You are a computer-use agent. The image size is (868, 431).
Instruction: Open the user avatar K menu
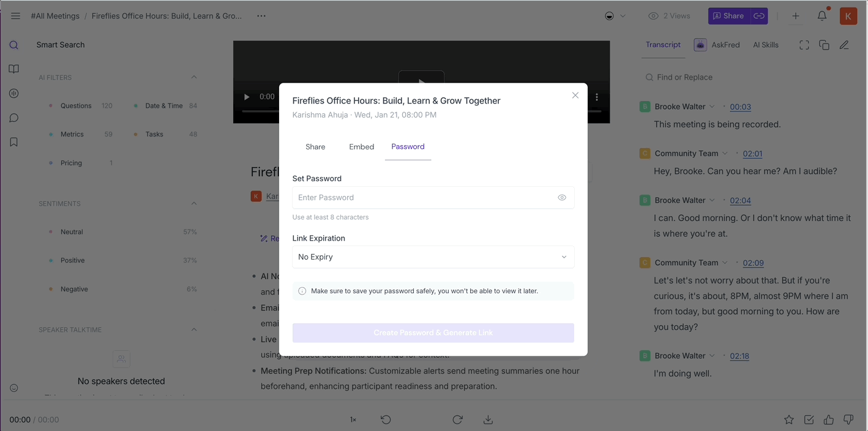[848, 16]
